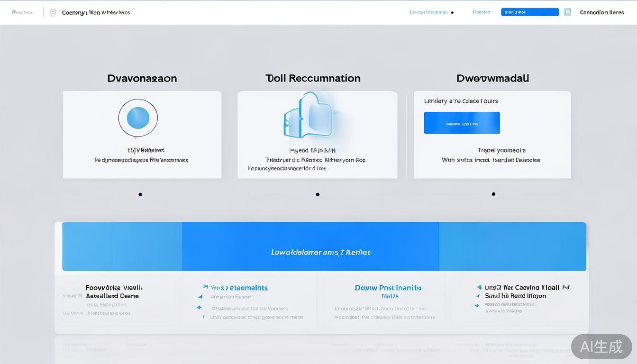Open the Dewiw Prst inanits link
Screen dimensions: 637x364
coord(388,288)
